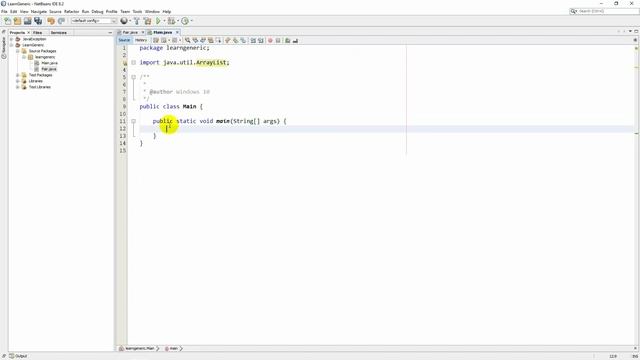Open the Debug Project dropdown arrow
The image size is (640, 360).
click(x=178, y=21)
